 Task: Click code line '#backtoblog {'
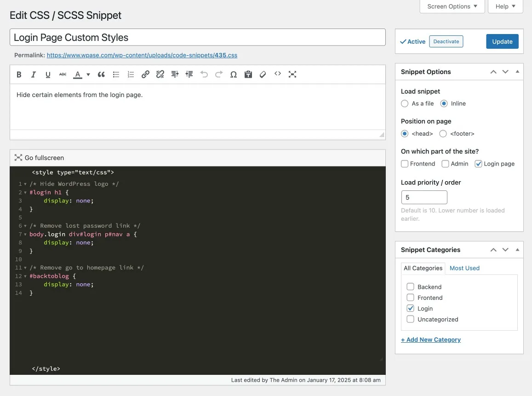coord(52,276)
